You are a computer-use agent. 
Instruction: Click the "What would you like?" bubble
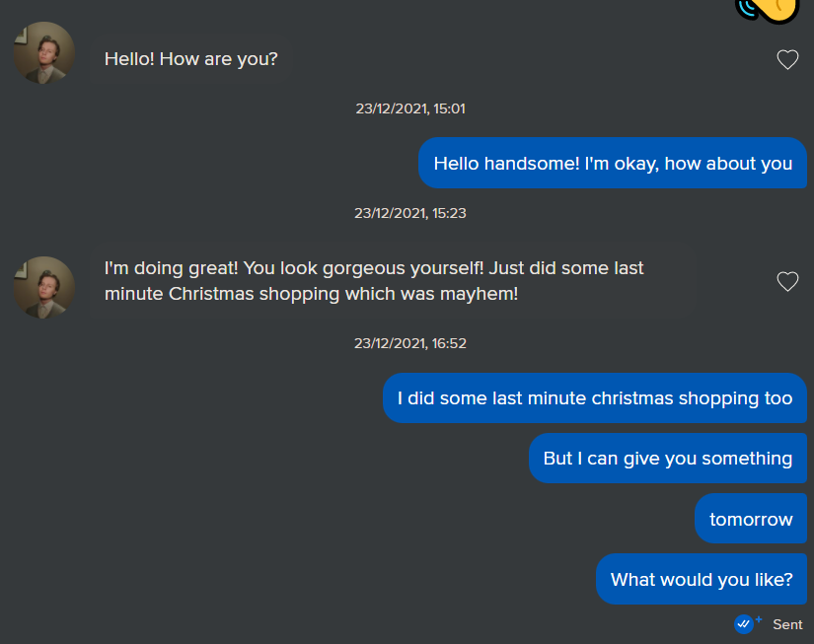(702, 579)
